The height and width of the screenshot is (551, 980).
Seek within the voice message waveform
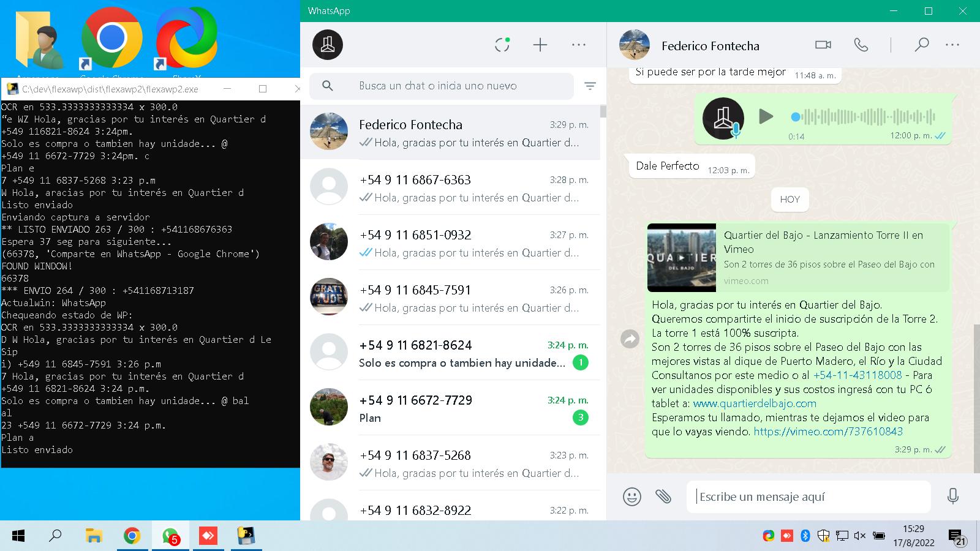pos(864,116)
